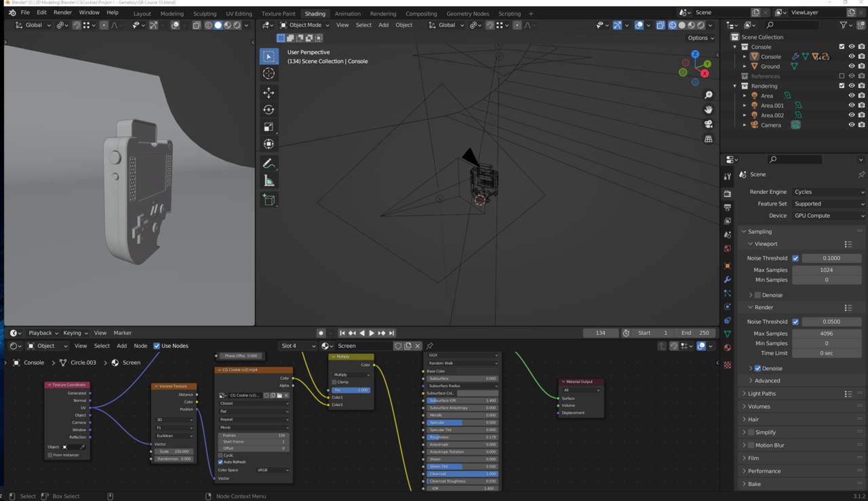
Task: Open the Render menu
Action: (62, 12)
